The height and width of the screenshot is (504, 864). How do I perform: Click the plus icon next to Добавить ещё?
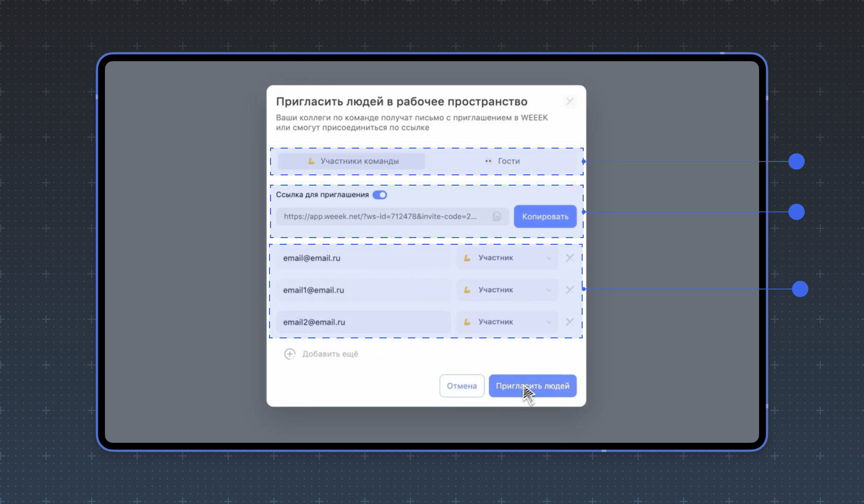(290, 354)
